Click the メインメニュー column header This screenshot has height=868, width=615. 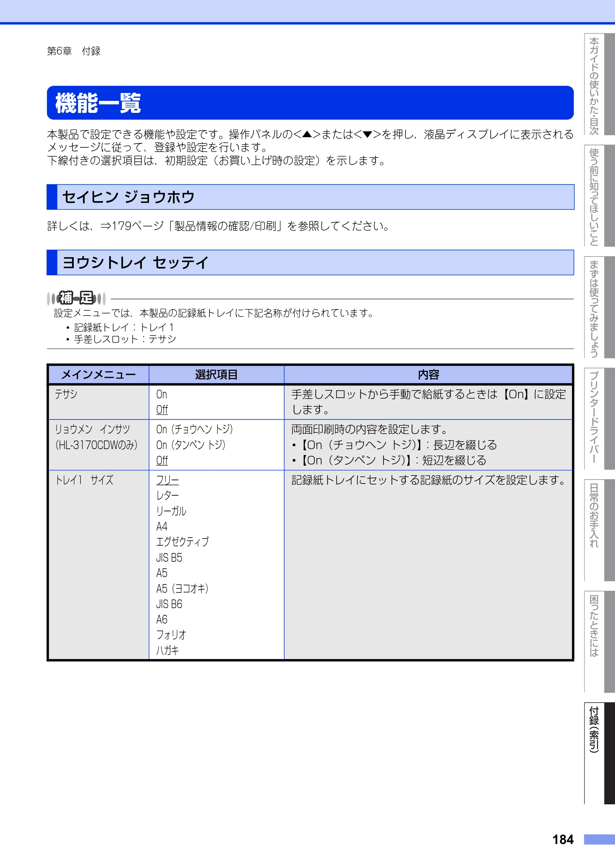coord(98,375)
